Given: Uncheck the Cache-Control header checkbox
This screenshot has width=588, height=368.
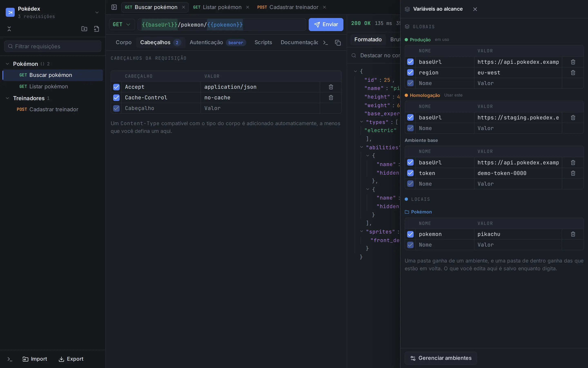Looking at the screenshot, I should pos(116,98).
